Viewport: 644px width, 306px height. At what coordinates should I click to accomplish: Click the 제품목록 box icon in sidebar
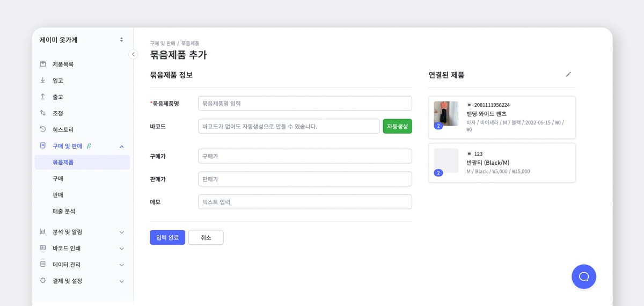[x=43, y=64]
